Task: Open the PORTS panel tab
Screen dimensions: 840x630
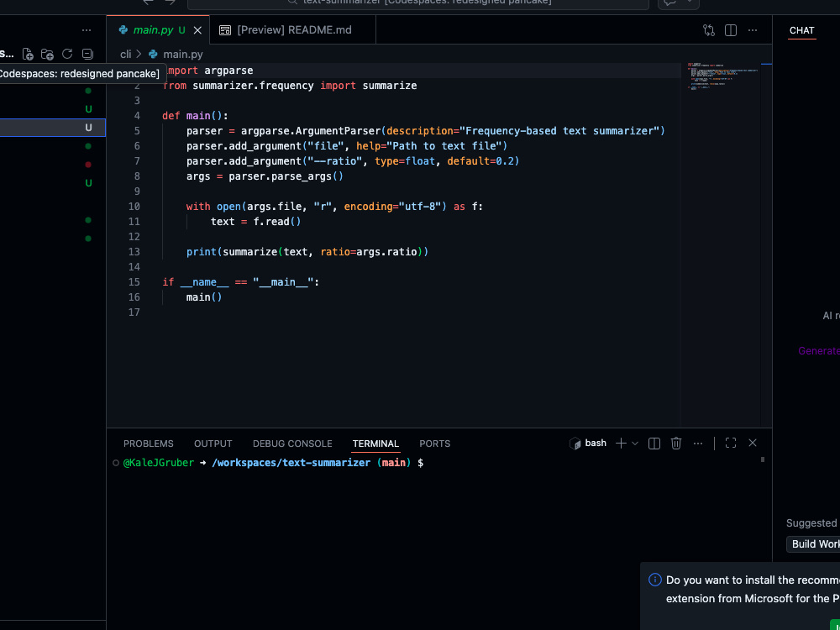Action: (x=434, y=444)
